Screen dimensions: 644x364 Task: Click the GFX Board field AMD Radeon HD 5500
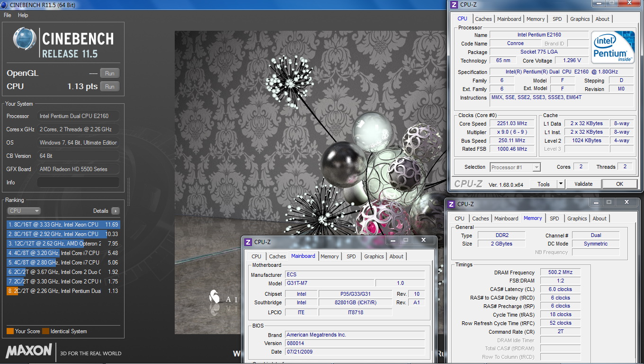click(x=78, y=169)
